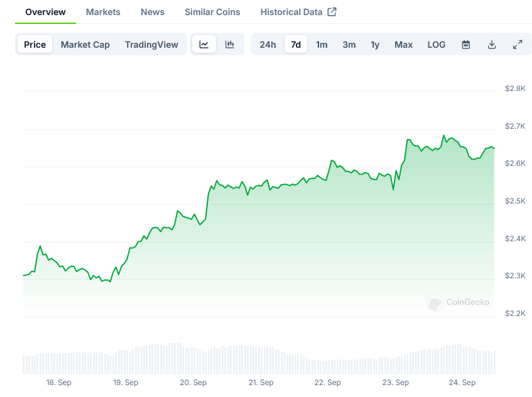The image size is (532, 397).
Task: Click the CoinGecko watermark logo
Action: 459,302
